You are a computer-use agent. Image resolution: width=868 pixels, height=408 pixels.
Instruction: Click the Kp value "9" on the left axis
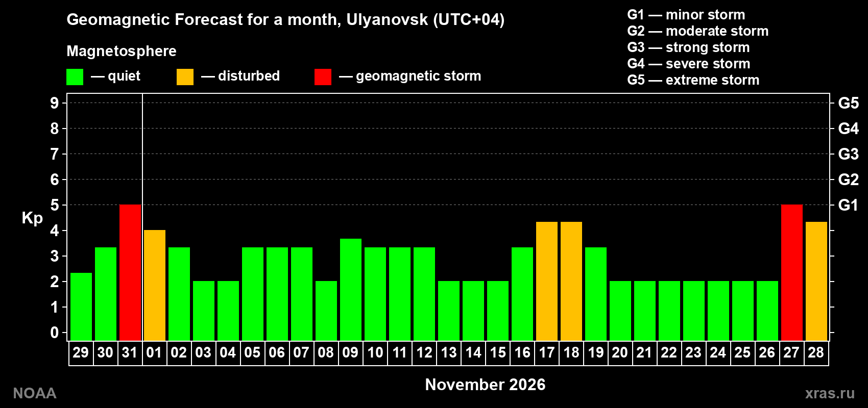[55, 103]
